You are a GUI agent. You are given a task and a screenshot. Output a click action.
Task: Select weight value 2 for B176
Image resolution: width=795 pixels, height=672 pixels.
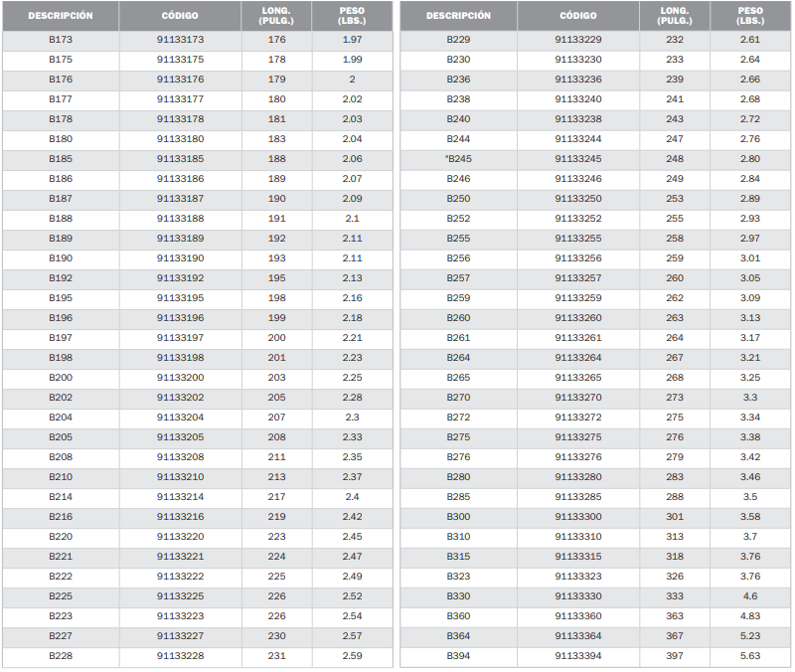coord(352,80)
